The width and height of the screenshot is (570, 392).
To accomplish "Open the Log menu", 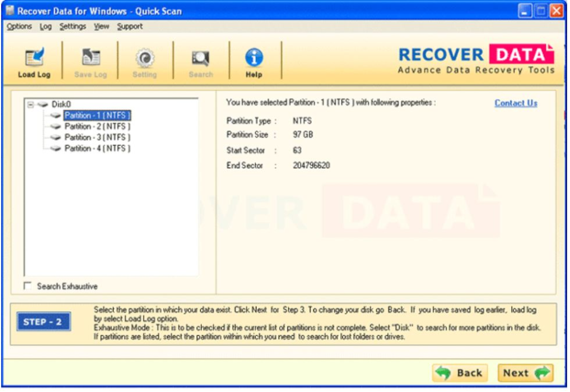I will (46, 27).
